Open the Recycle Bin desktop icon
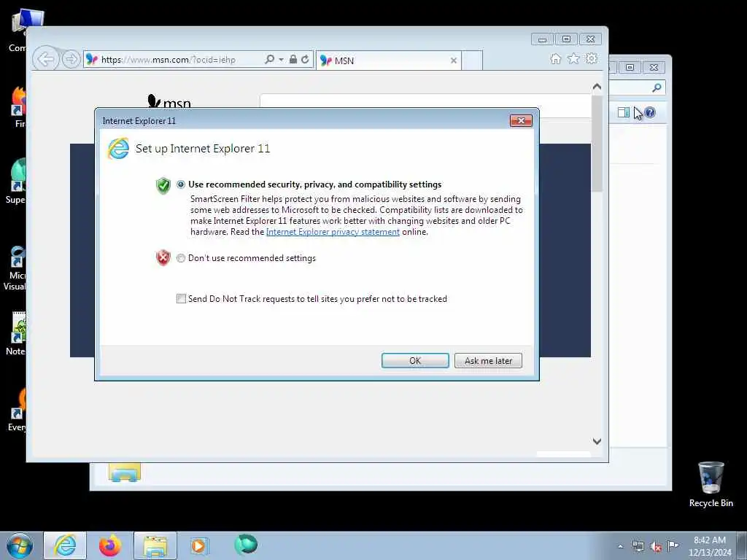The image size is (747, 560). 711,484
